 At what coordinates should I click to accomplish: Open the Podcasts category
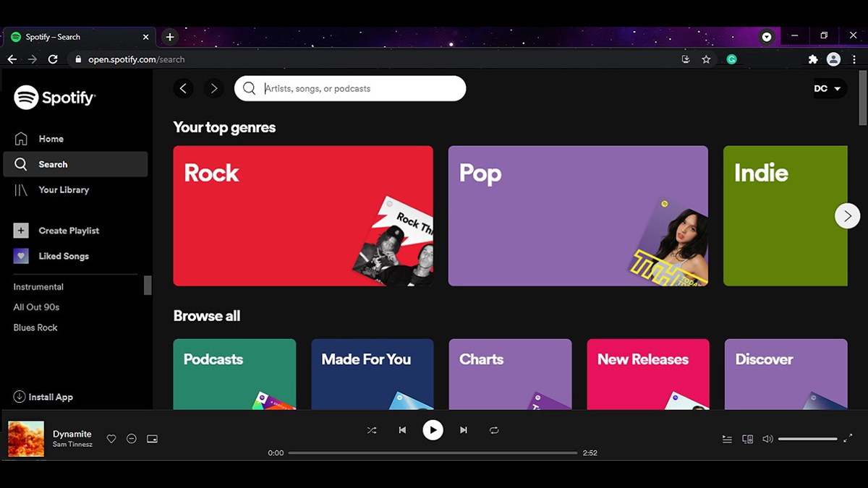pos(234,374)
